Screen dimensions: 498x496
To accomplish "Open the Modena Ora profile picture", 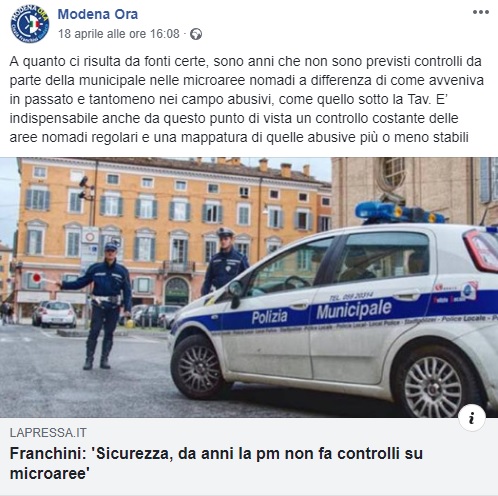I will [x=30, y=24].
